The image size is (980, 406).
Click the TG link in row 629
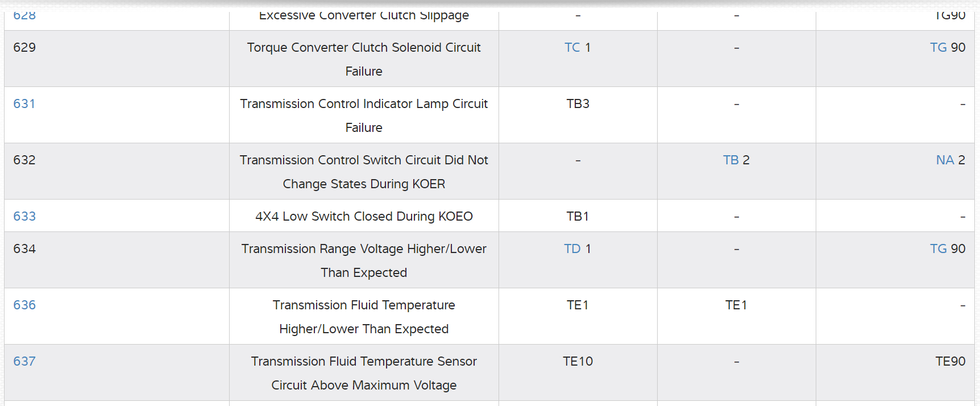click(x=938, y=47)
